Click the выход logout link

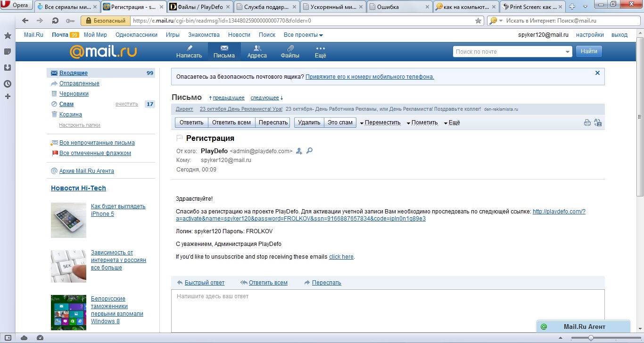619,35
